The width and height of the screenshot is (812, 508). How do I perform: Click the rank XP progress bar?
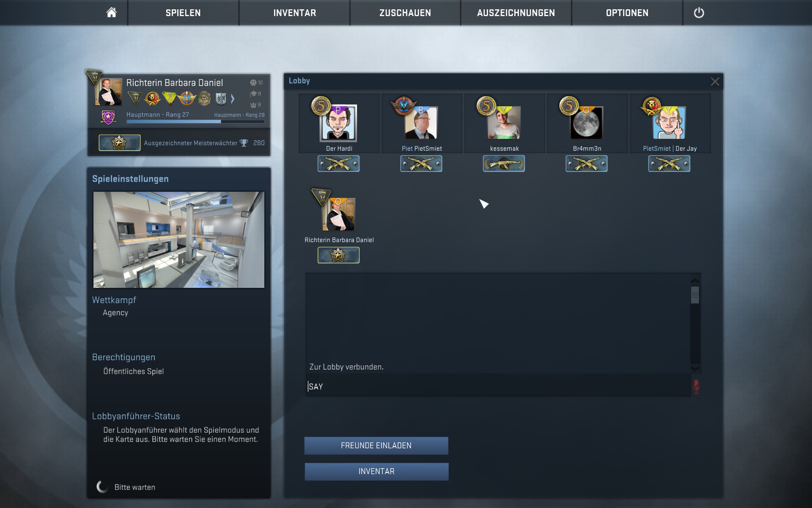[195, 121]
